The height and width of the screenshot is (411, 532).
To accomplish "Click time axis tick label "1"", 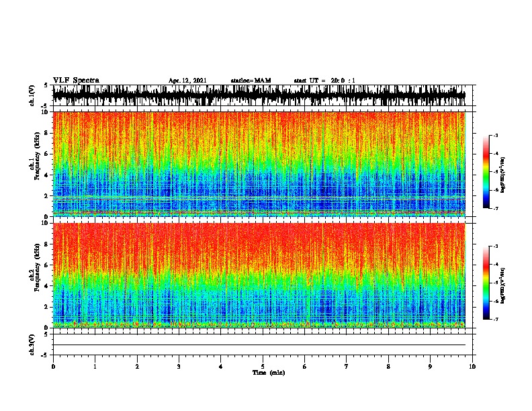I will (x=95, y=367).
